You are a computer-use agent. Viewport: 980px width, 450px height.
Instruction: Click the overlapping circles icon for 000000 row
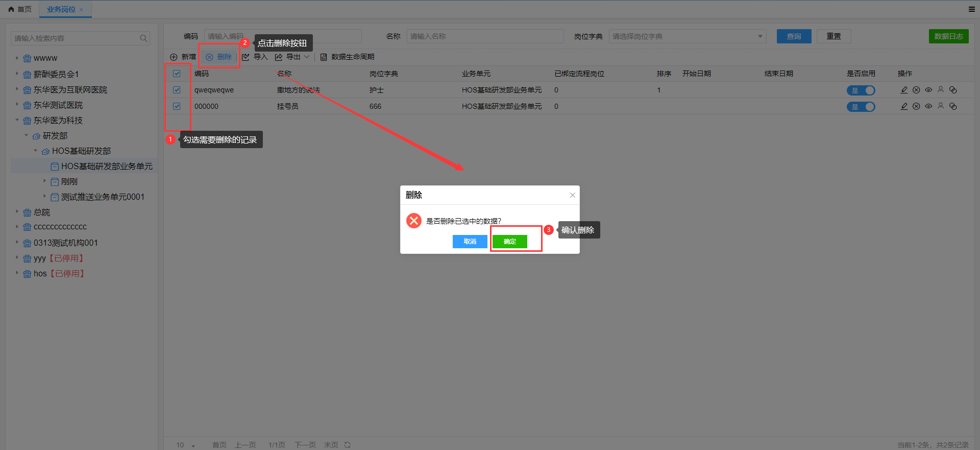click(953, 106)
